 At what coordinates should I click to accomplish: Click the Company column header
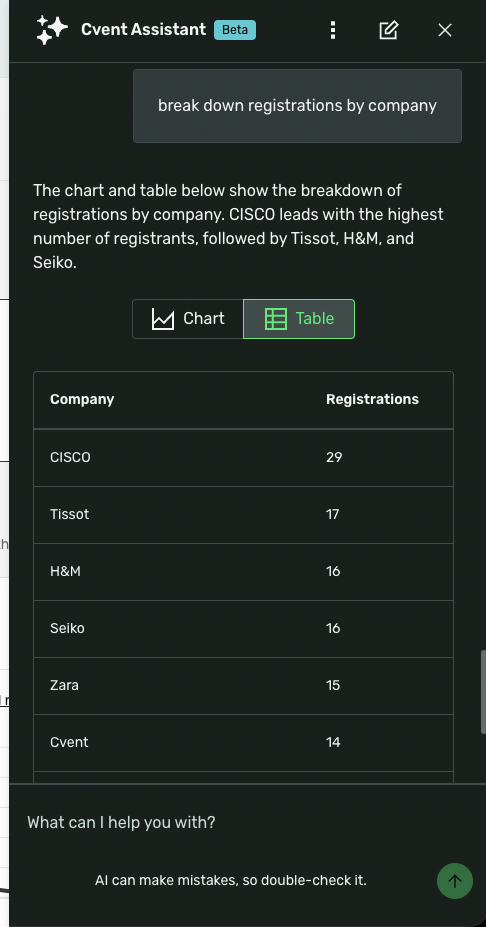(82, 400)
